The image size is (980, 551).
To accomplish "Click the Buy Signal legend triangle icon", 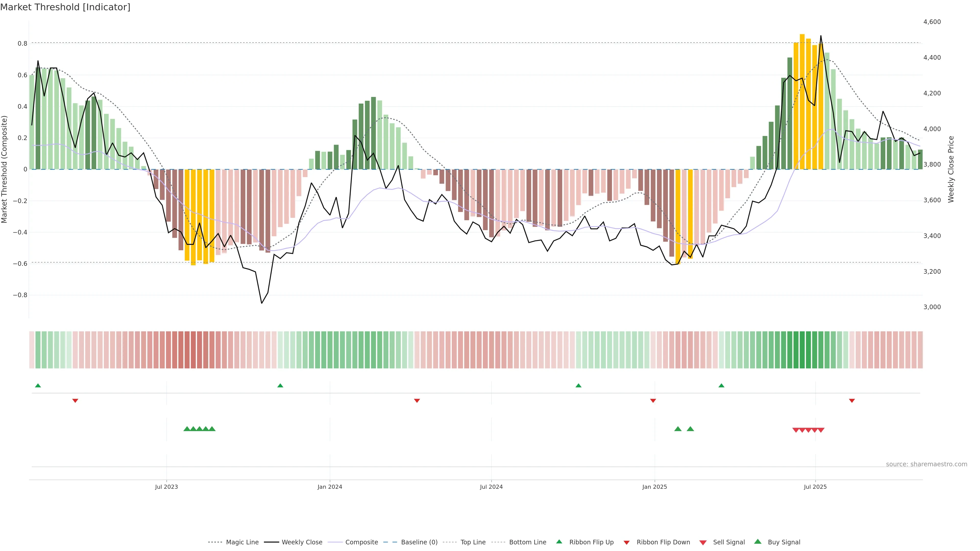I will point(758,542).
